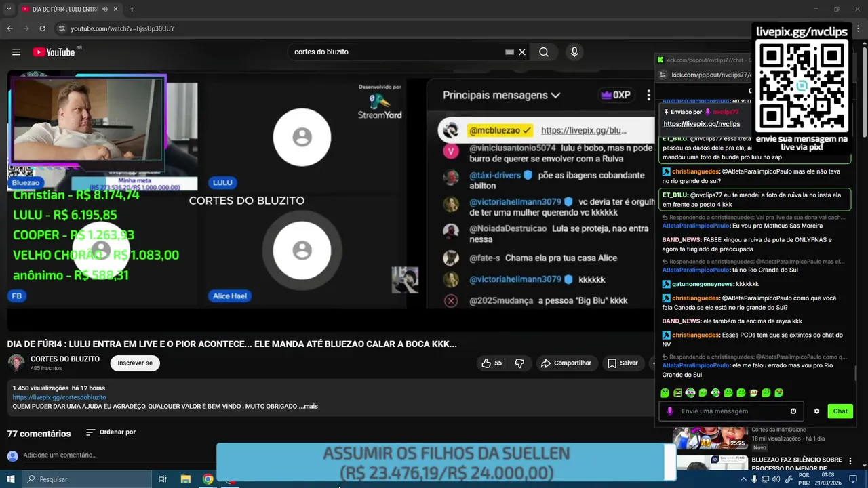The height and width of the screenshot is (488, 868).
Task: Close the DIA DE FÚRI4 browser tab
Action: [x=116, y=9]
